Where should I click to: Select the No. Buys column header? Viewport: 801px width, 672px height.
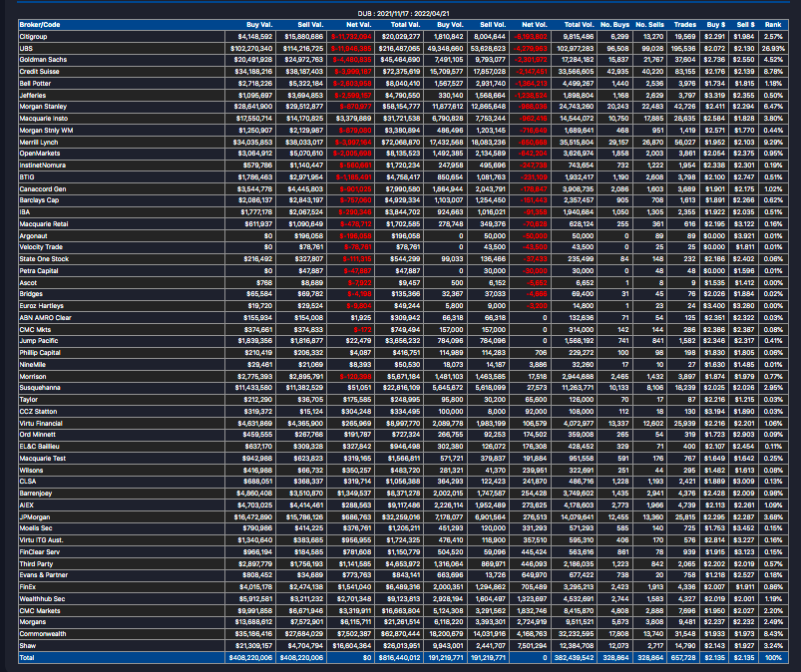click(615, 25)
